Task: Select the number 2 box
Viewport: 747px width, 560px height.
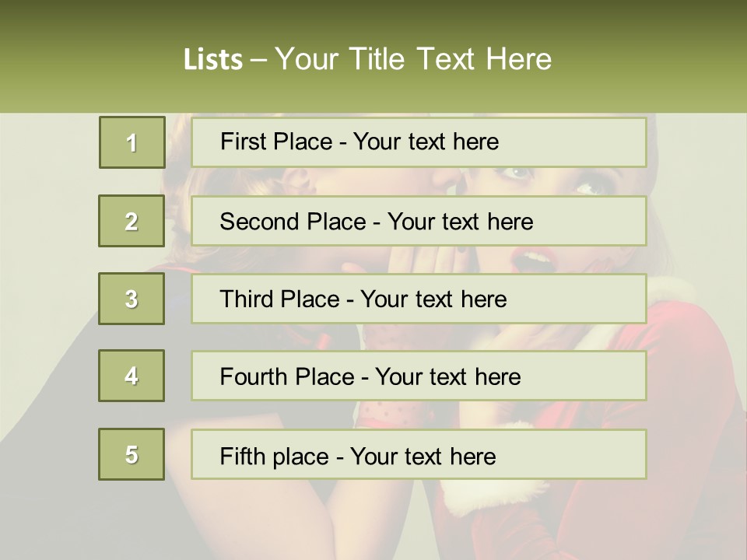Action: [x=132, y=221]
